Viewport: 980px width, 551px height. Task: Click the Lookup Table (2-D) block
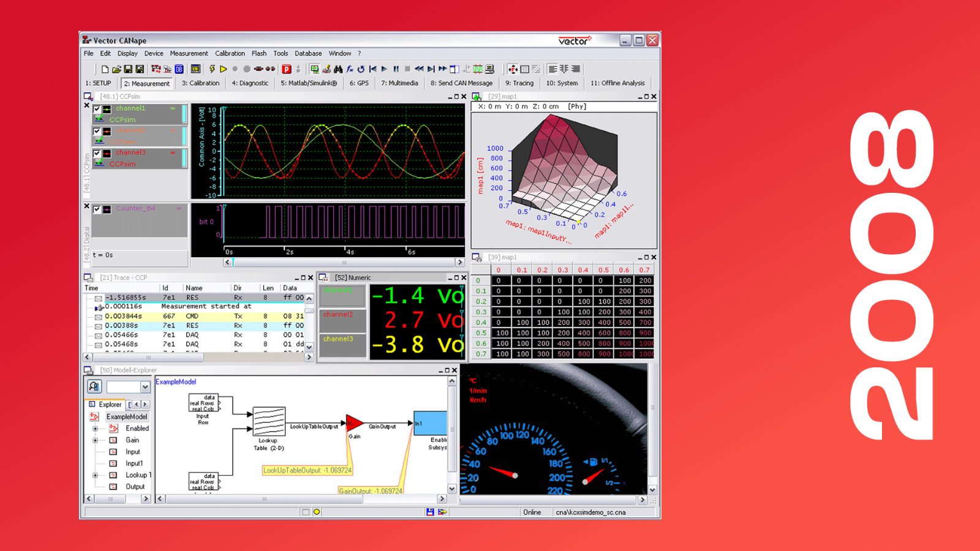(x=269, y=421)
